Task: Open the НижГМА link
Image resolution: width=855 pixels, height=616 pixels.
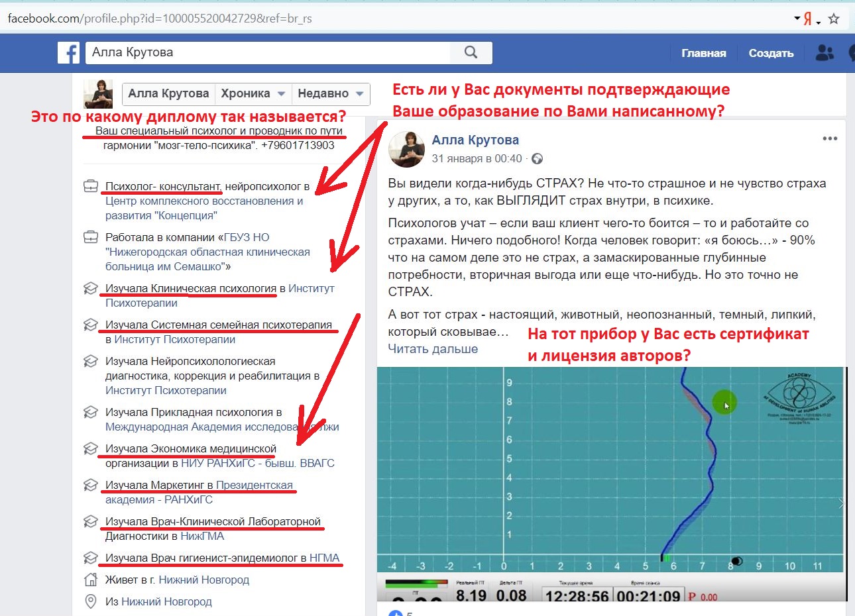Action: [x=202, y=536]
